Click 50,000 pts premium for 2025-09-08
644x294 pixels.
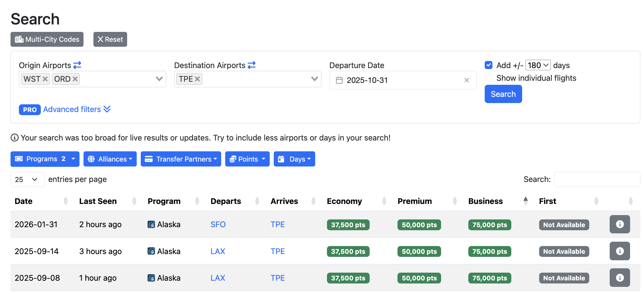coord(419,278)
